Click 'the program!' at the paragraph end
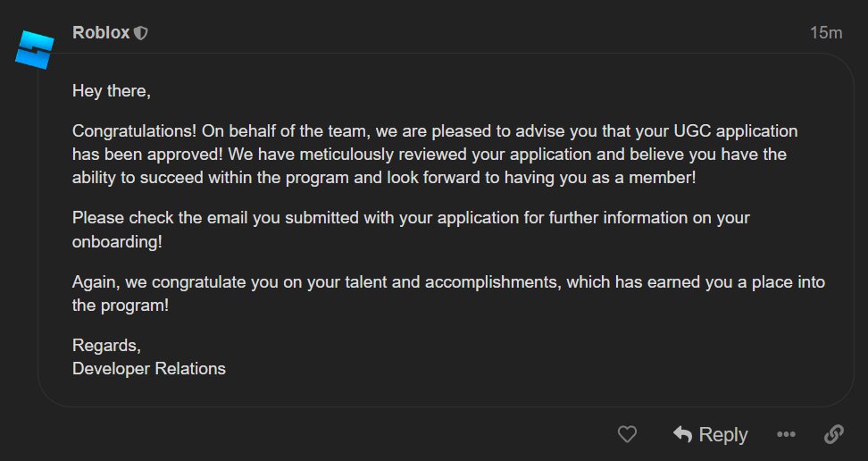This screenshot has height=461, width=868. [121, 306]
